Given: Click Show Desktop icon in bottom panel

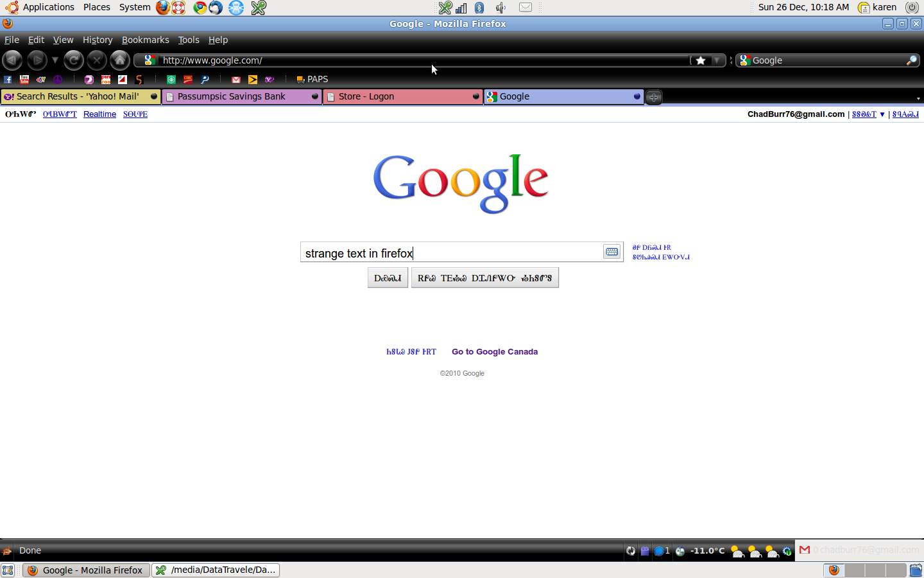Looking at the screenshot, I should [x=8, y=570].
